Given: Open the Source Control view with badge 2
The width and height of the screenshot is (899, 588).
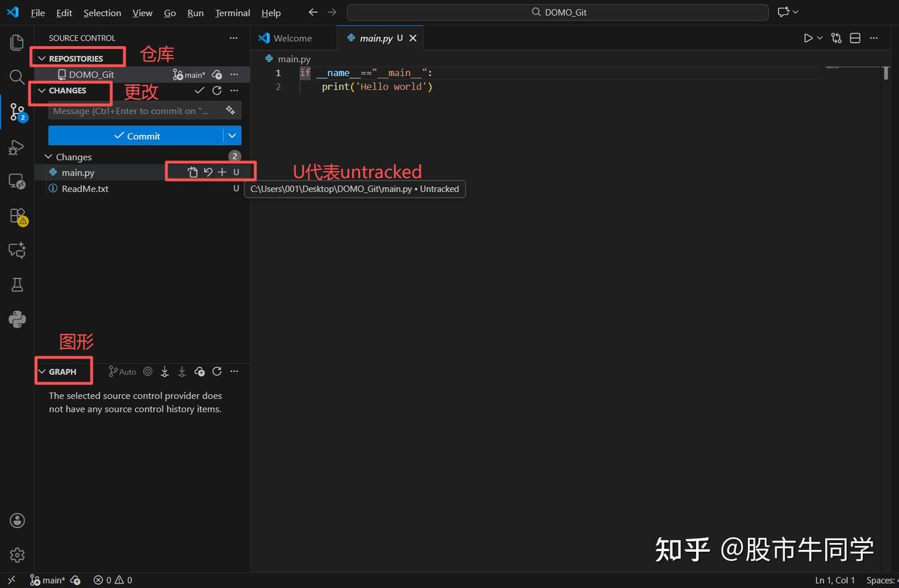Looking at the screenshot, I should pos(17,112).
